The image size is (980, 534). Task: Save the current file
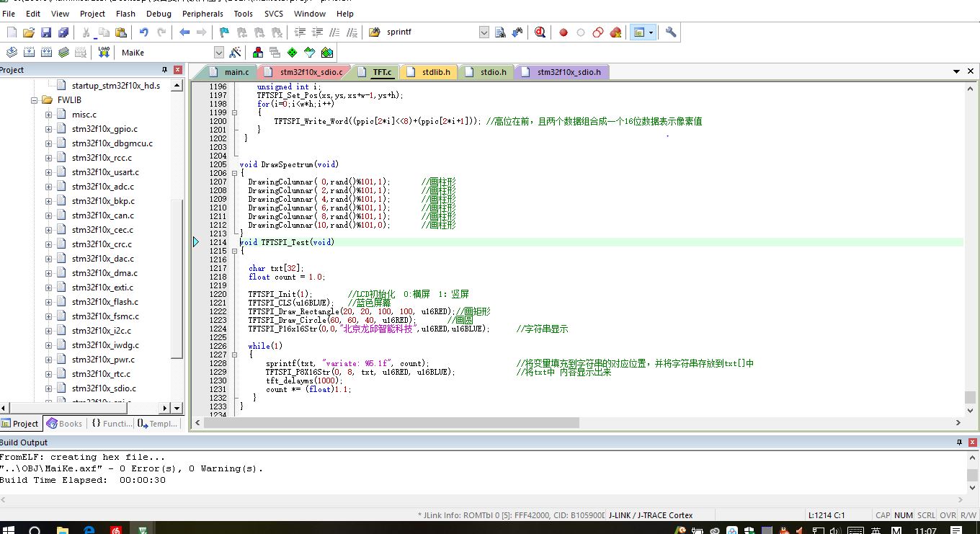[x=46, y=32]
